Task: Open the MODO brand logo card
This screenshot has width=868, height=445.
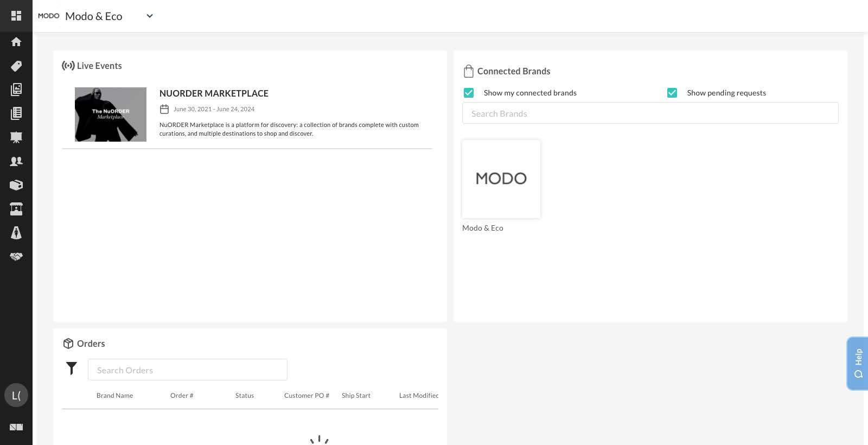Action: tap(501, 179)
